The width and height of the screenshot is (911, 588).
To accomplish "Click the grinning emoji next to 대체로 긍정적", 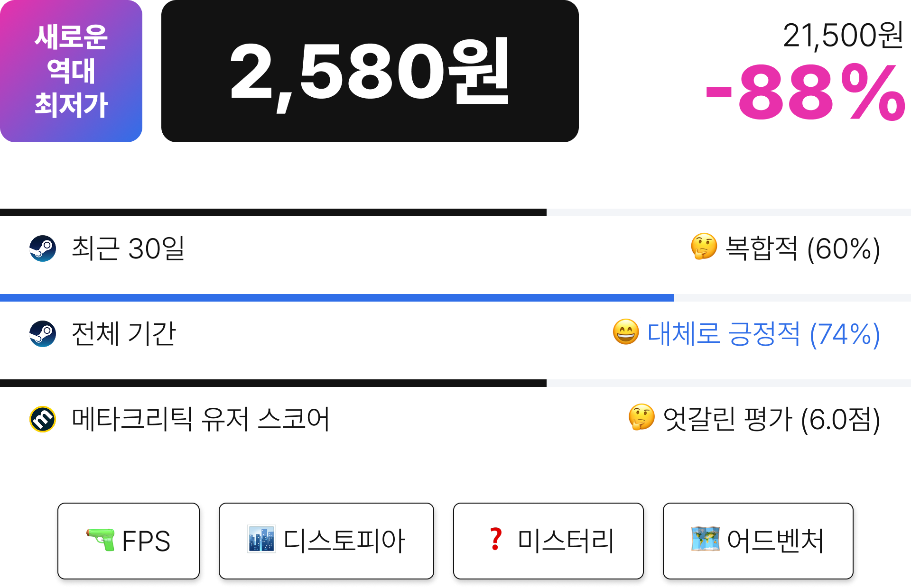I will (x=626, y=332).
